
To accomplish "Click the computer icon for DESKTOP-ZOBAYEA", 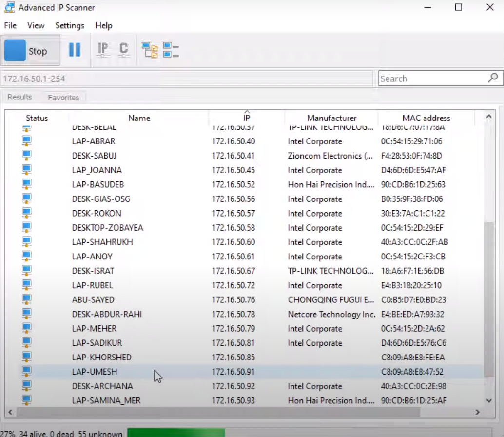I will 27,228.
